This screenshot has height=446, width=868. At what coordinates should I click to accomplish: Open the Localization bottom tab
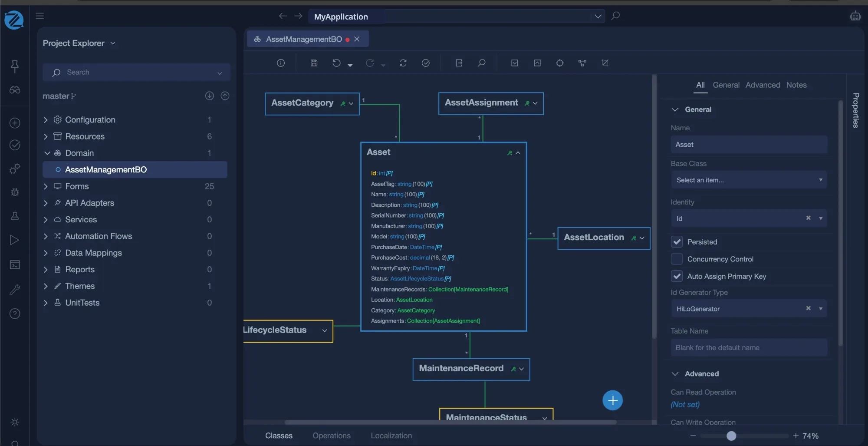[391, 436]
